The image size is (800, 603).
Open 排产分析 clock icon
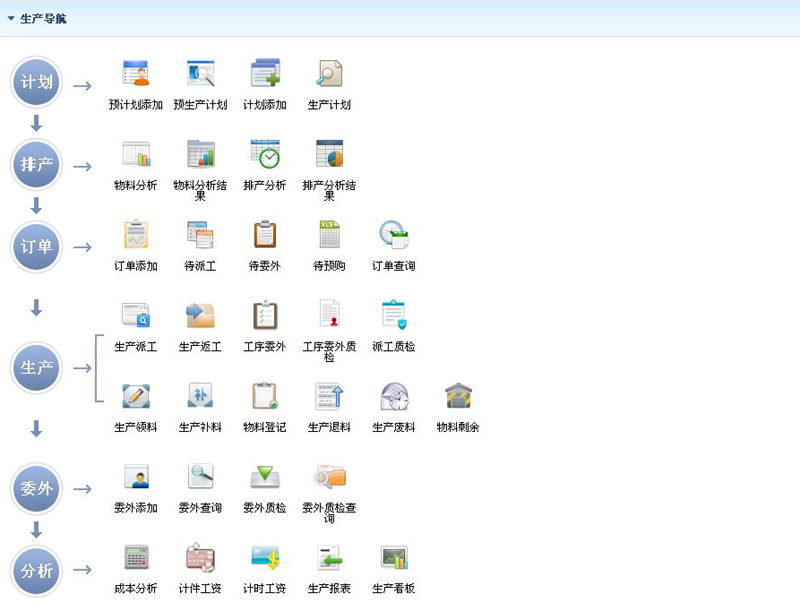(x=265, y=154)
